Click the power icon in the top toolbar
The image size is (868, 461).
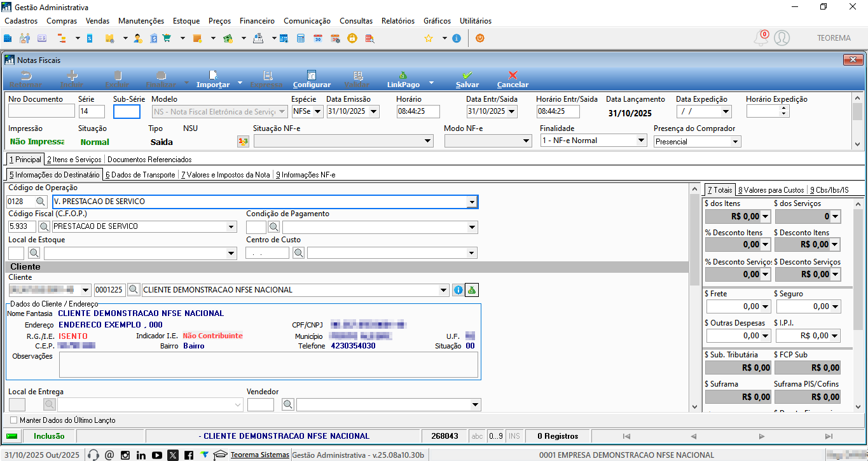pyautogui.click(x=479, y=38)
